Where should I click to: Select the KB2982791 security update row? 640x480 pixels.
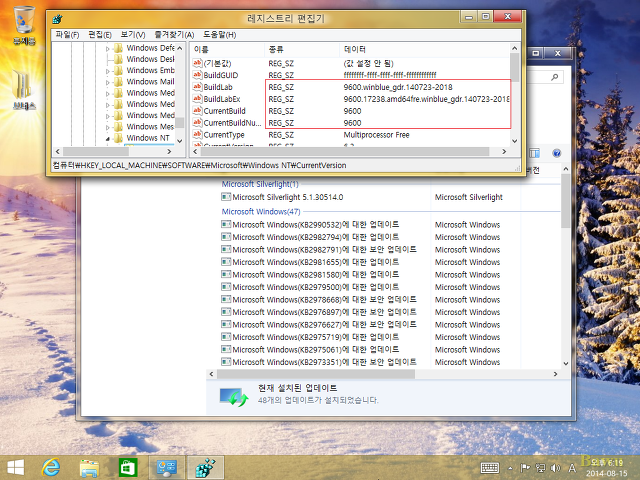390,249
